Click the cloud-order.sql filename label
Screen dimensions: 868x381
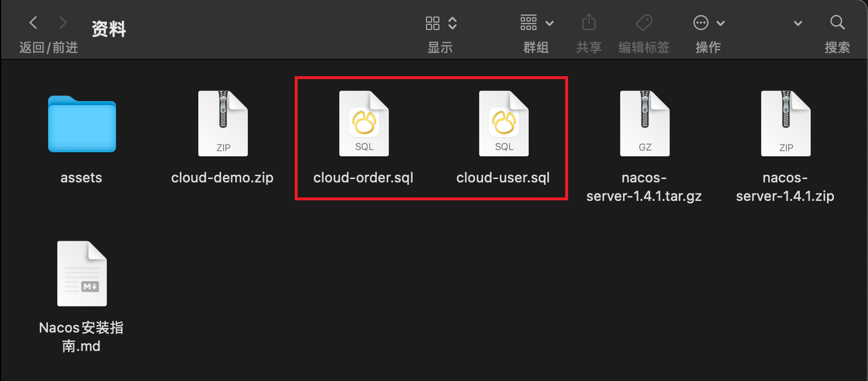pyautogui.click(x=363, y=178)
